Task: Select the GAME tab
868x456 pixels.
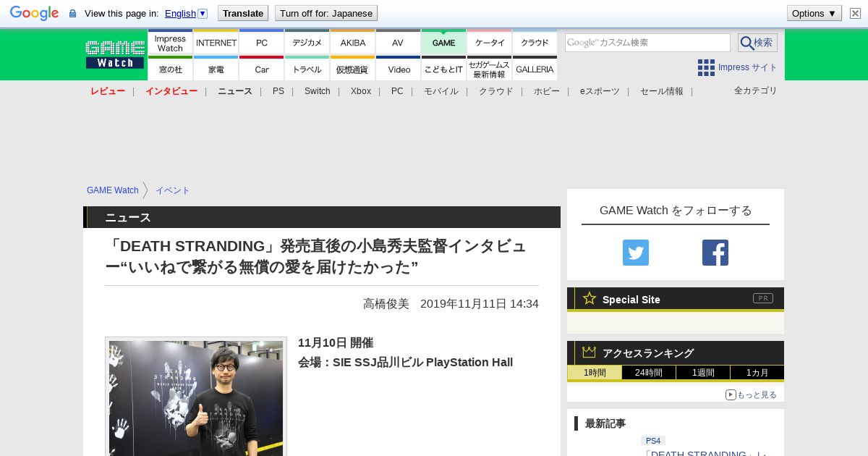Action: (x=443, y=43)
